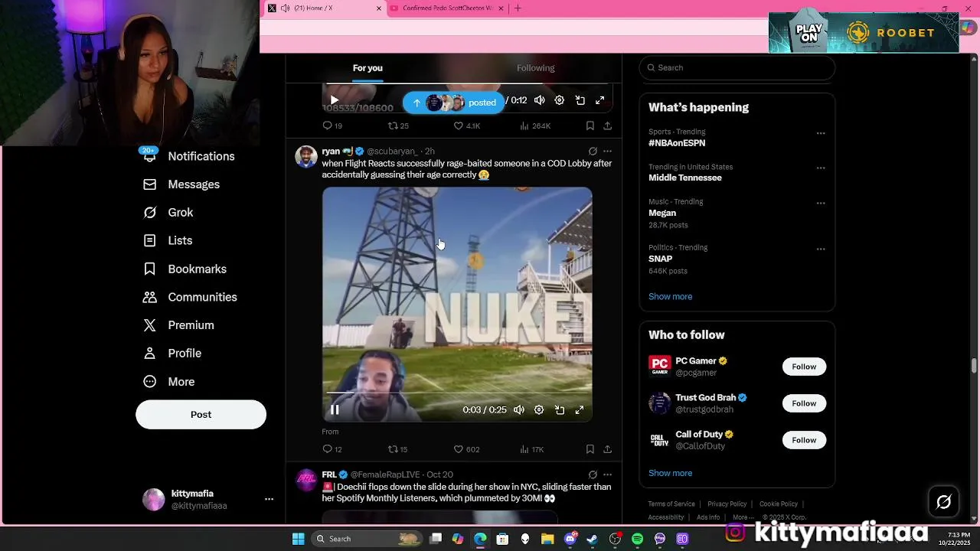
Task: Open more options on FRL's post
Action: pyautogui.click(x=607, y=474)
